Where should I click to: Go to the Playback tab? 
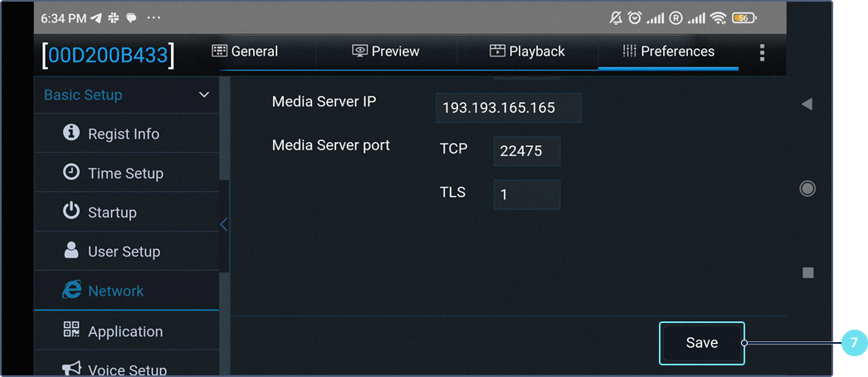pyautogui.click(x=527, y=51)
